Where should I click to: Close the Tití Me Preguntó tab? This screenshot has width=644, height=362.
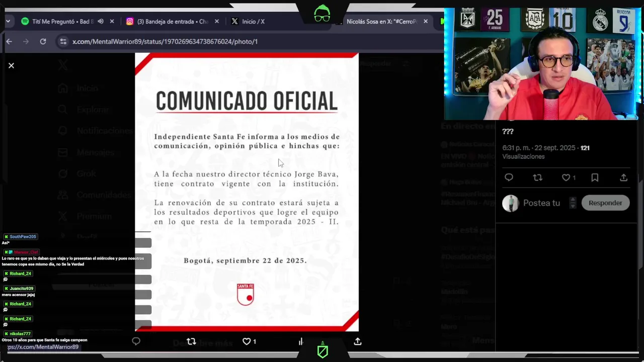click(112, 22)
